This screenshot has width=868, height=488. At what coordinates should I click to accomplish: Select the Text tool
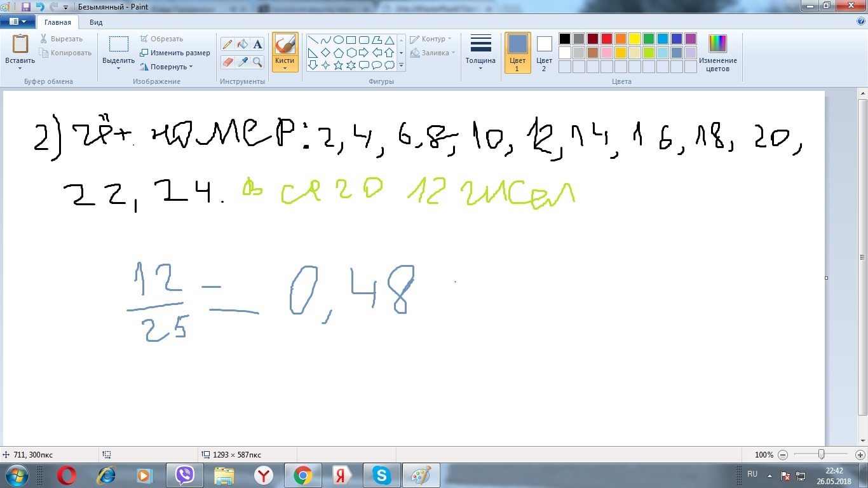257,44
